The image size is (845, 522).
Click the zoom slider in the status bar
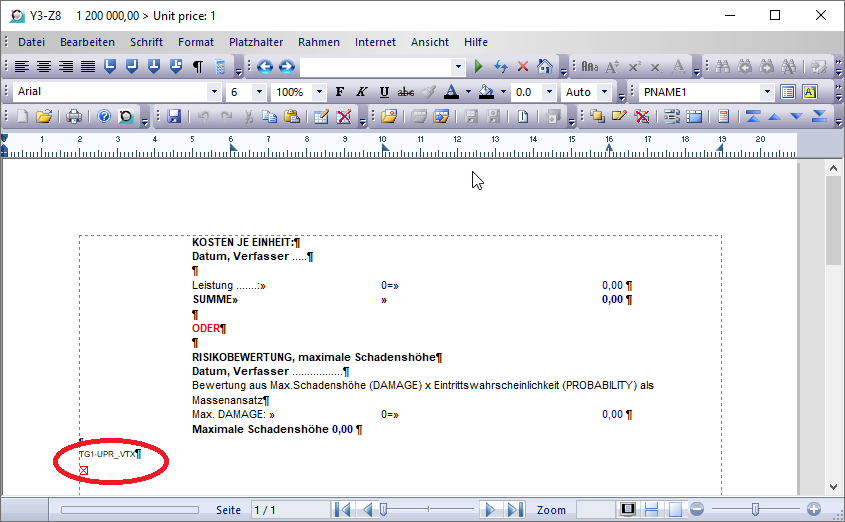coord(755,509)
